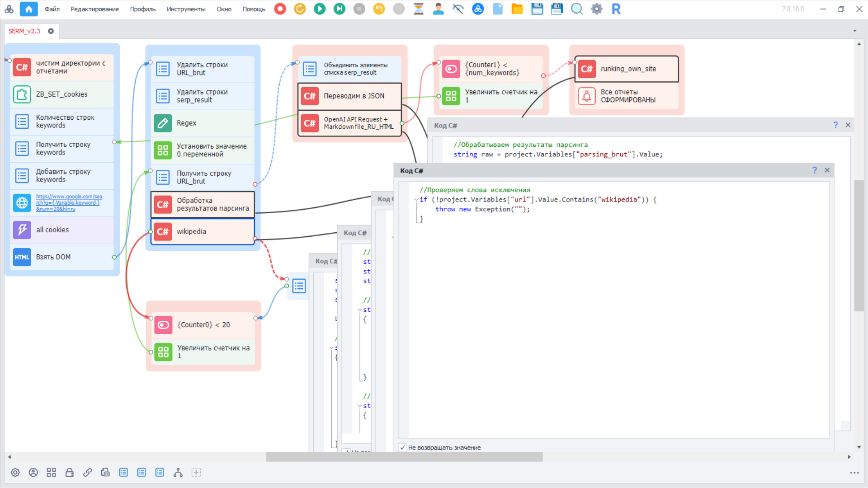The width and height of the screenshot is (868, 488).
Task: Expand the tab list dropdown arrow
Action: click(854, 31)
